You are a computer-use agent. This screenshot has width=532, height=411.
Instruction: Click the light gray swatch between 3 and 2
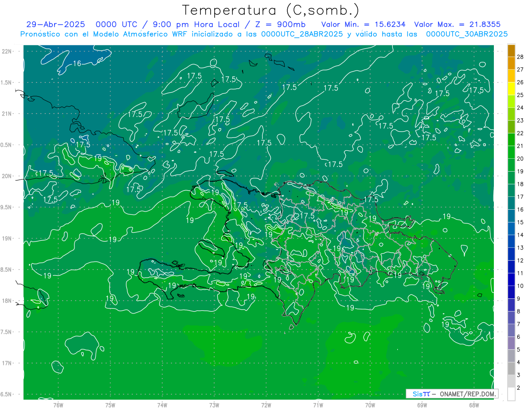click(x=511, y=381)
